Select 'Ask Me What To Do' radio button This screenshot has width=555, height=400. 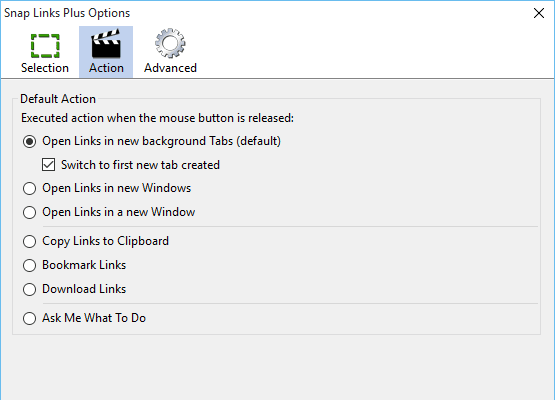coord(29,318)
